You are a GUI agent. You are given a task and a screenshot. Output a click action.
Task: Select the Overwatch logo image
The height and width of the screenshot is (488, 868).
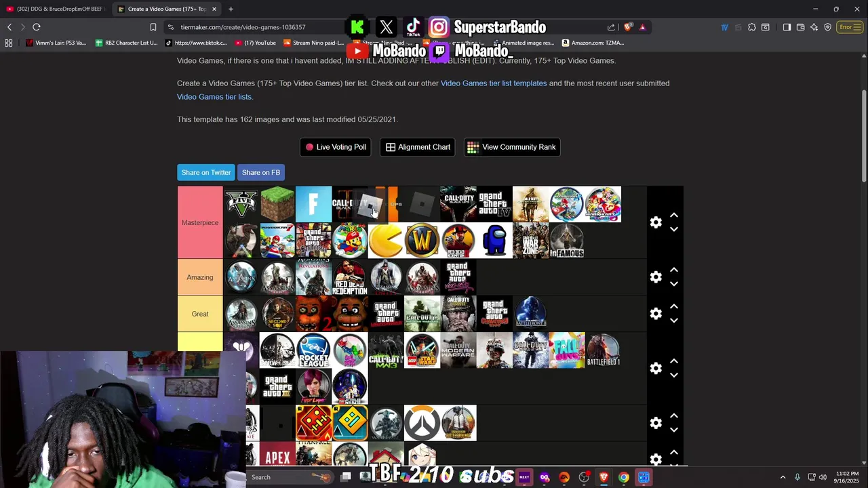pos(422,423)
